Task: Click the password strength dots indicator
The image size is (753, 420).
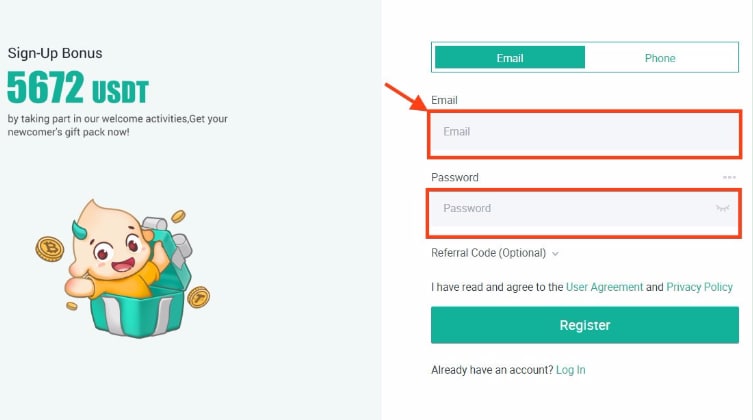Action: point(729,177)
